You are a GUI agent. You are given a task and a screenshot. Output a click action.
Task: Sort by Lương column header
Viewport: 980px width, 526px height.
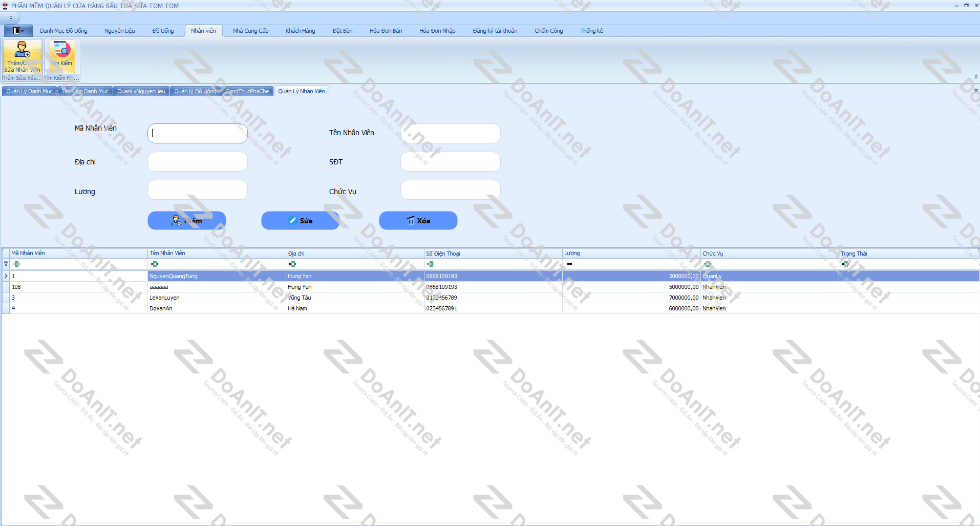631,254
